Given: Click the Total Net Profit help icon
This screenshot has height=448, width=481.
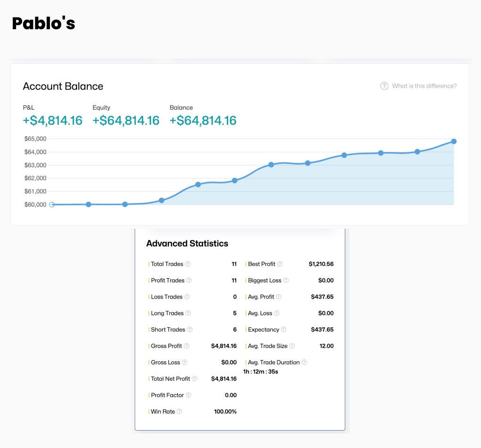Looking at the screenshot, I should pos(195,379).
